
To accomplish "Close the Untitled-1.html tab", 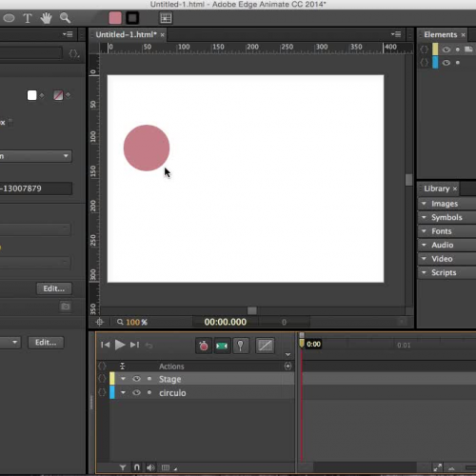I will pyautogui.click(x=163, y=35).
